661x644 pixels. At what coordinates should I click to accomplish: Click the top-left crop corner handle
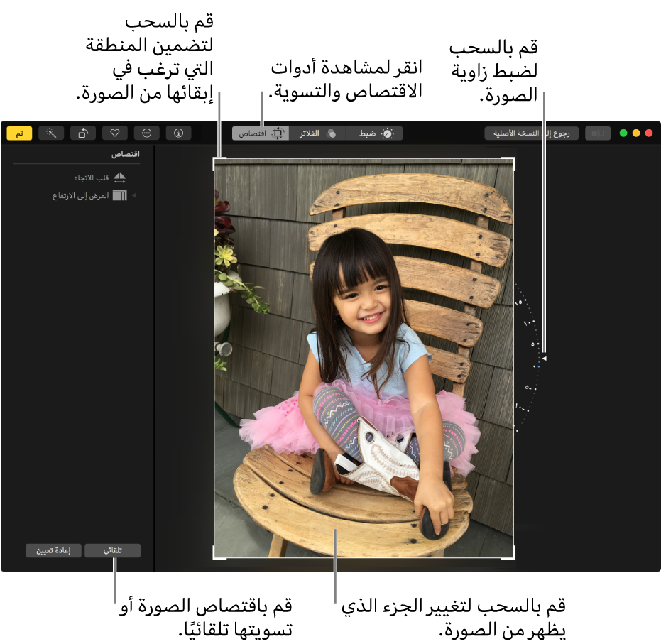215,160
